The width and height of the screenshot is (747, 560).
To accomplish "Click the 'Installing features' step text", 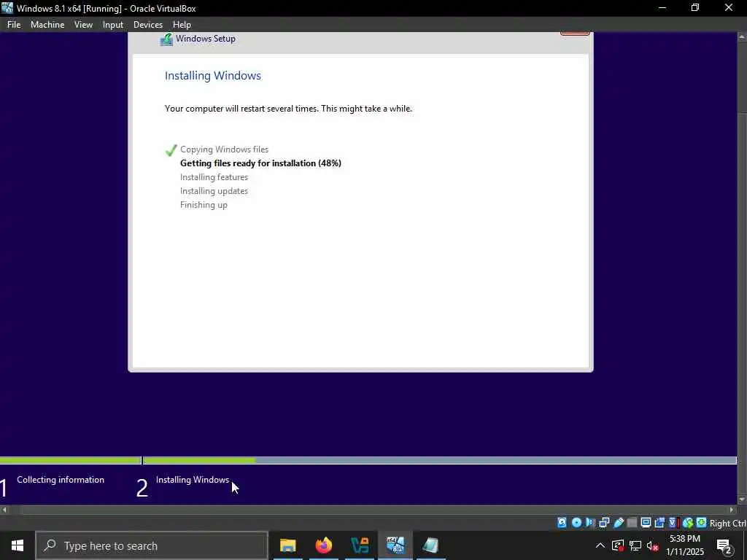I will tap(214, 177).
